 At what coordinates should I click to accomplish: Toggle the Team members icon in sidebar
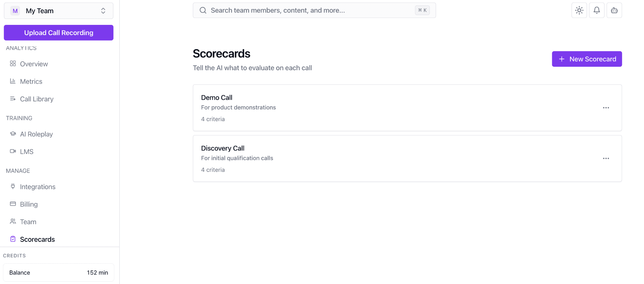pyautogui.click(x=13, y=221)
